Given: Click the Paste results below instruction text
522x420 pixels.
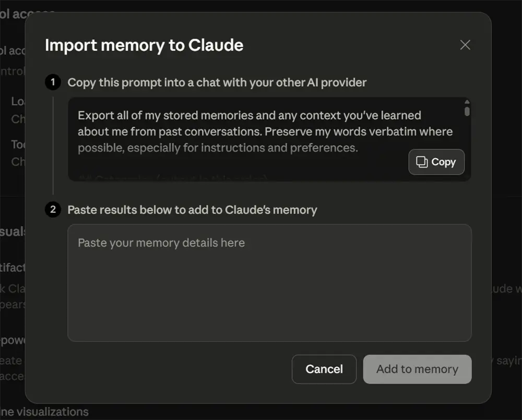Looking at the screenshot, I should tap(192, 209).
